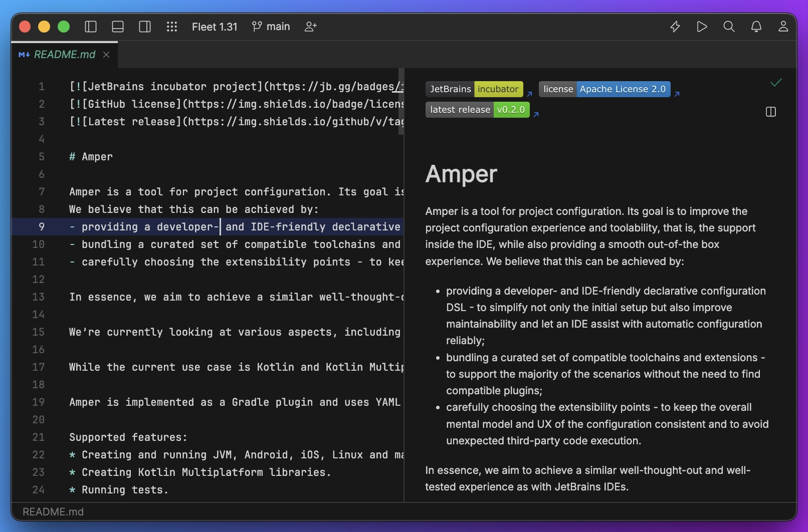Open the tools grid menu
This screenshot has height=532, width=808.
[172, 27]
